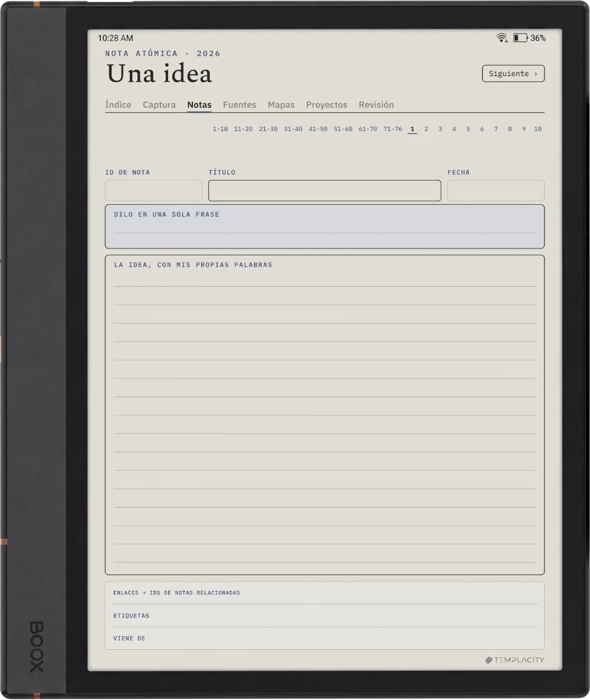The width and height of the screenshot is (590, 700).
Task: Jump to note range 61-70
Action: click(x=368, y=129)
